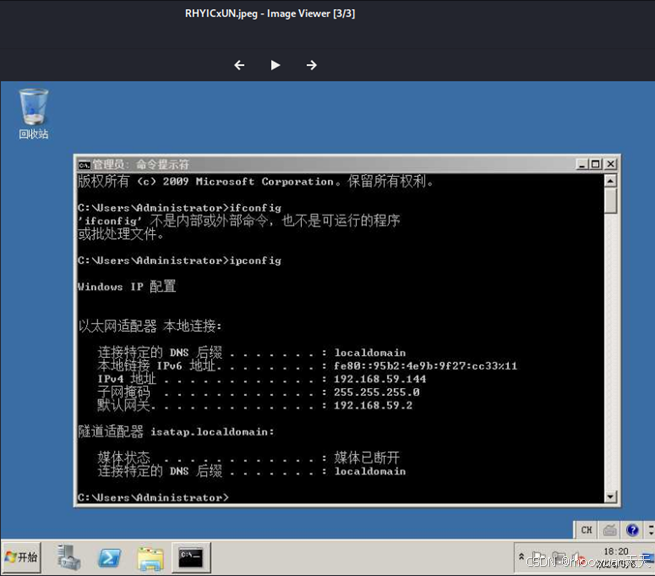Image resolution: width=655 pixels, height=576 pixels.
Task: Click console scrollbar up arrow
Action: point(610,181)
